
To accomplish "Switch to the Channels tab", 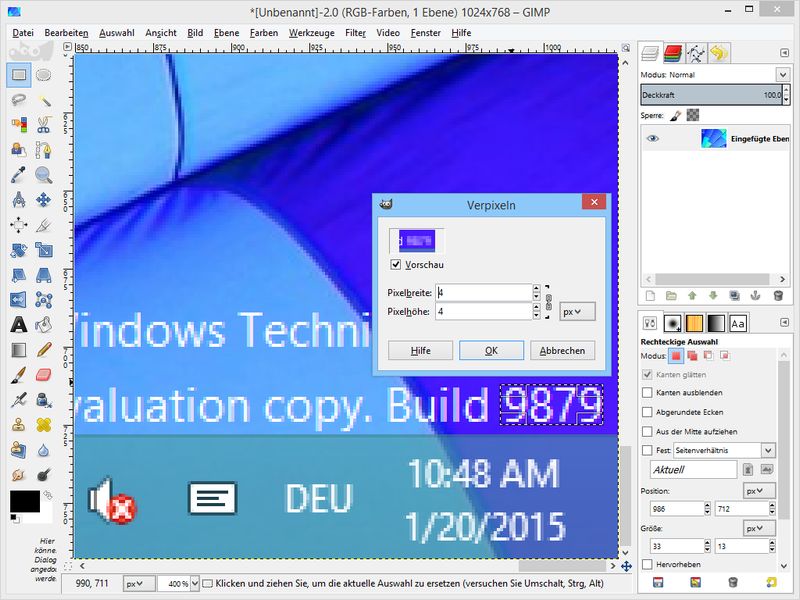I will [673, 53].
